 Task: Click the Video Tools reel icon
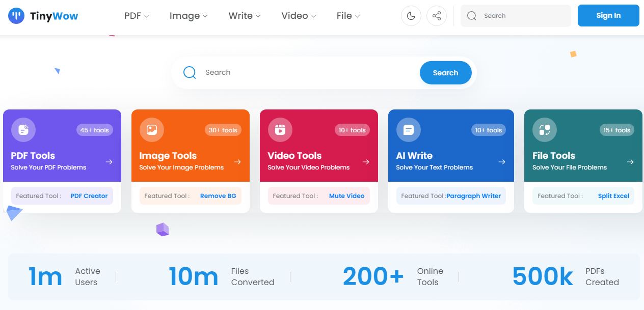[x=280, y=130]
